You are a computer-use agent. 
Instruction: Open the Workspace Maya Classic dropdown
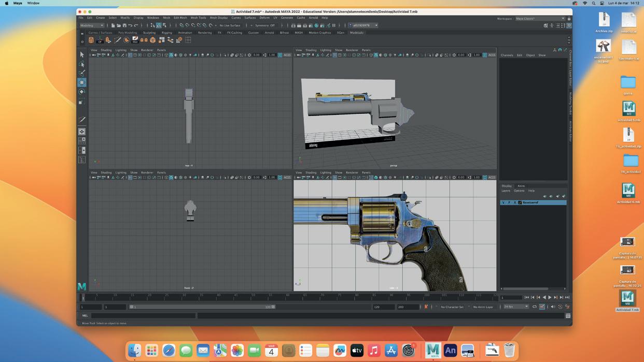540,19
